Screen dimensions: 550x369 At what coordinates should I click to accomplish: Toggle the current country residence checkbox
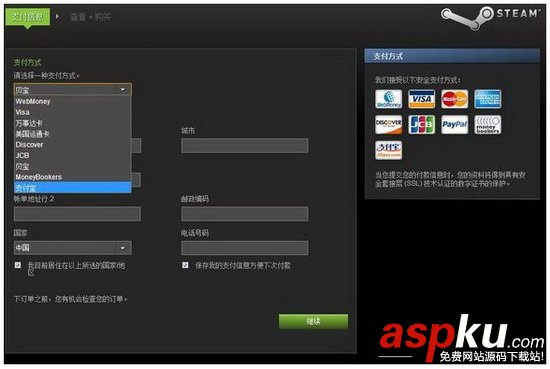click(18, 265)
